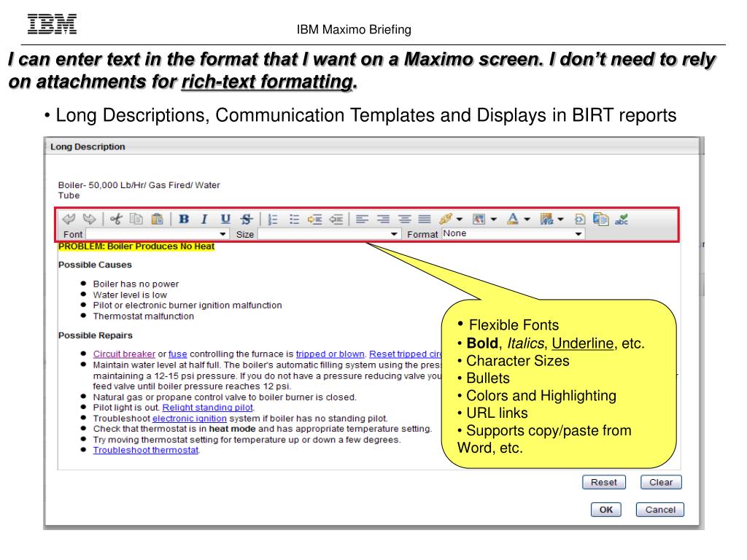The height and width of the screenshot is (560, 747).
Task: Expand the link icon dropdown arrow
Action: [460, 219]
